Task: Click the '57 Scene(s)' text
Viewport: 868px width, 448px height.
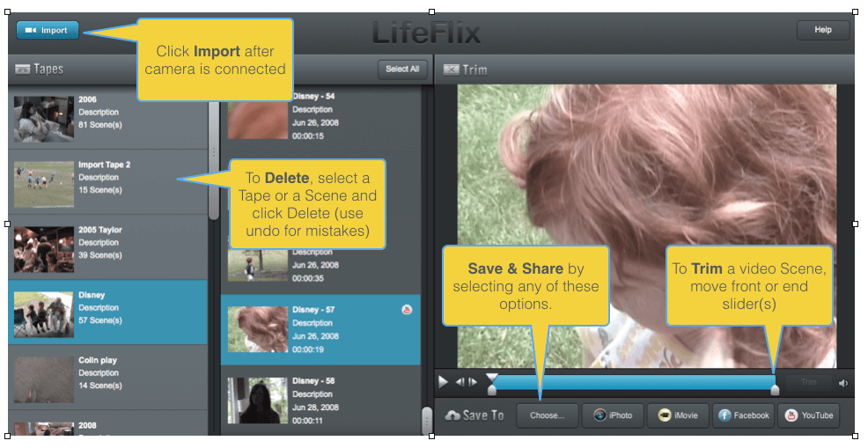Action: coord(100,320)
